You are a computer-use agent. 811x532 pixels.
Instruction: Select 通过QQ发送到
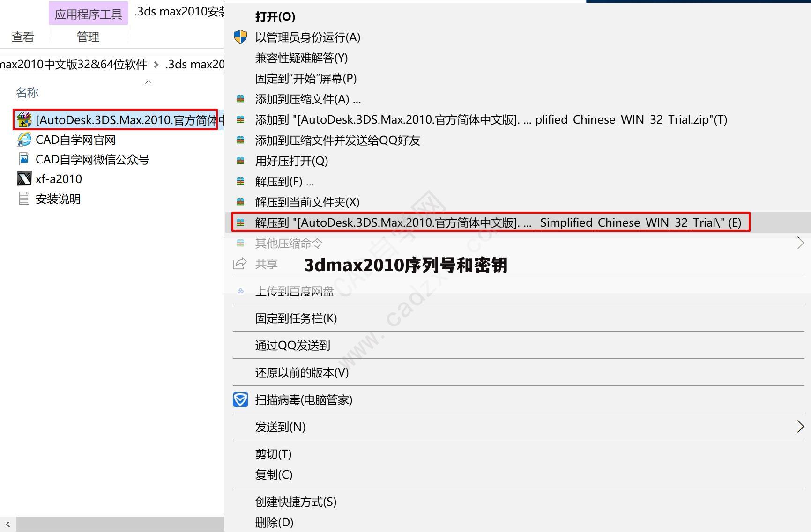tap(293, 346)
